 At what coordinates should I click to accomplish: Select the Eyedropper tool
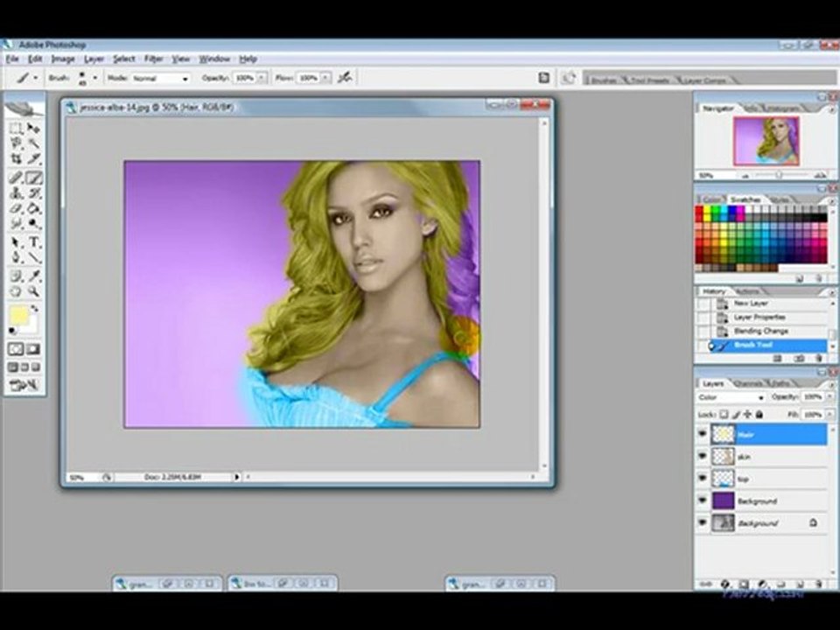(x=34, y=276)
